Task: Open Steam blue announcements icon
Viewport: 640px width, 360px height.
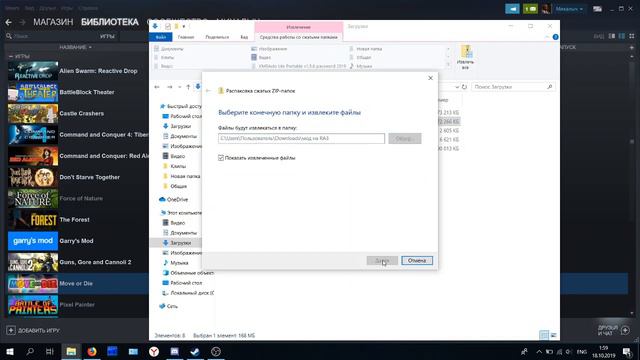Action: tap(512, 9)
